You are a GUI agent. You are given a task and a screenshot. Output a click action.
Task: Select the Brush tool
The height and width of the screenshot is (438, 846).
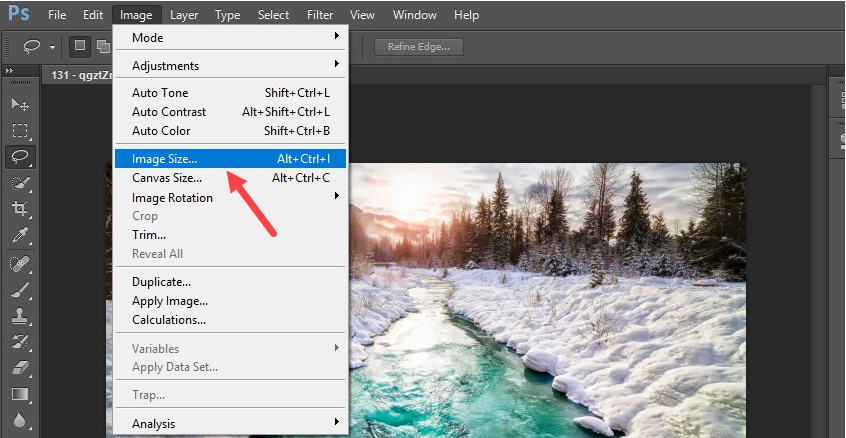[19, 289]
